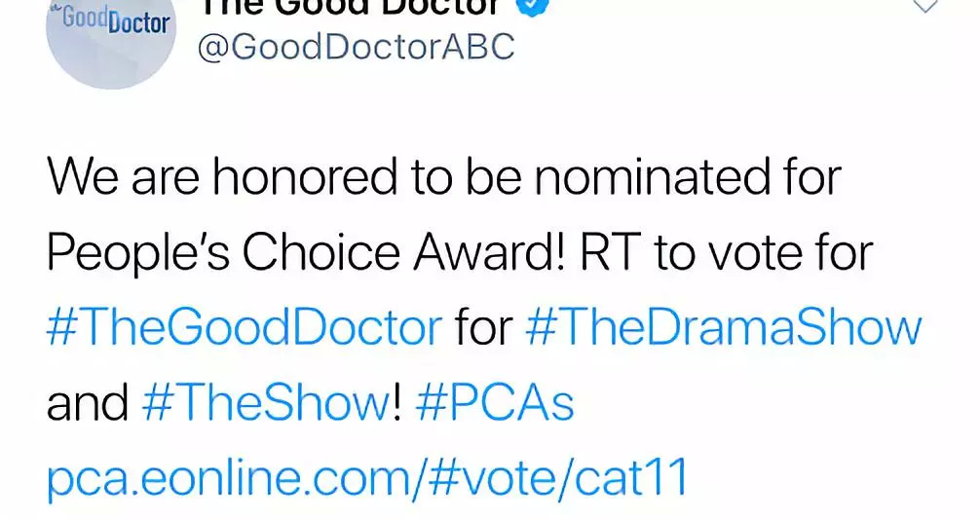Click 'for' between the two hashtags
Viewport: 980px width, 520px height.
pyautogui.click(x=484, y=329)
